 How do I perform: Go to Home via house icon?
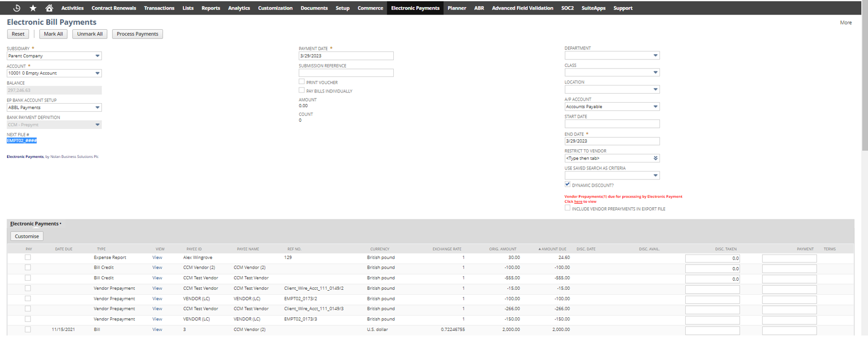coord(49,8)
